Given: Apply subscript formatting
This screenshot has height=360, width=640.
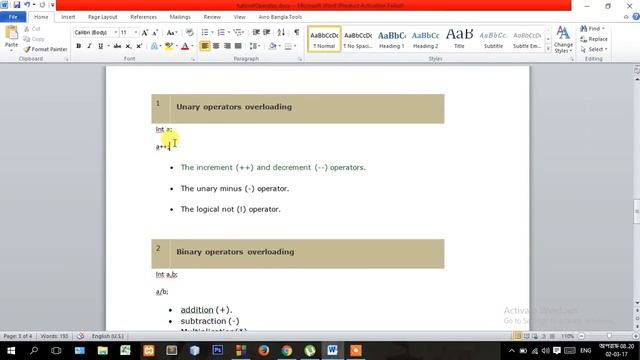Looking at the screenshot, I should point(129,46).
